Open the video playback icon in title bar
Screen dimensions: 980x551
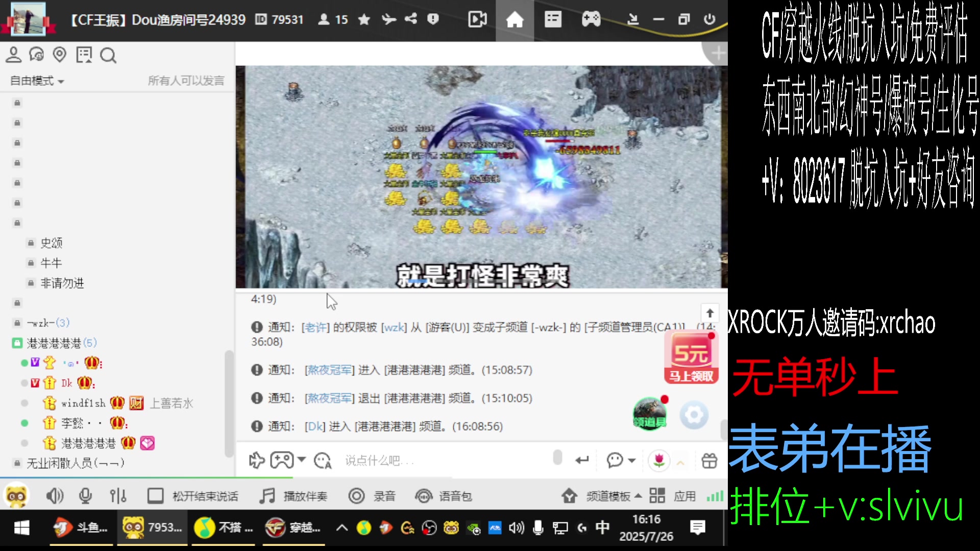[477, 20]
